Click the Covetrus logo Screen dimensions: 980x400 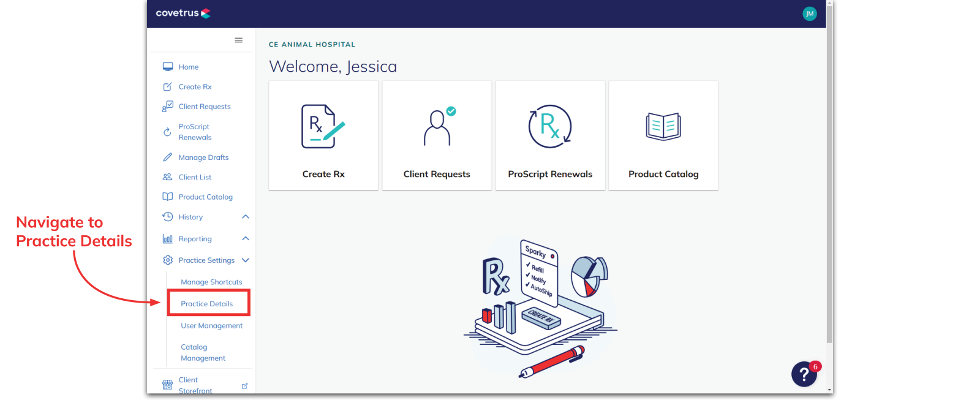[183, 13]
